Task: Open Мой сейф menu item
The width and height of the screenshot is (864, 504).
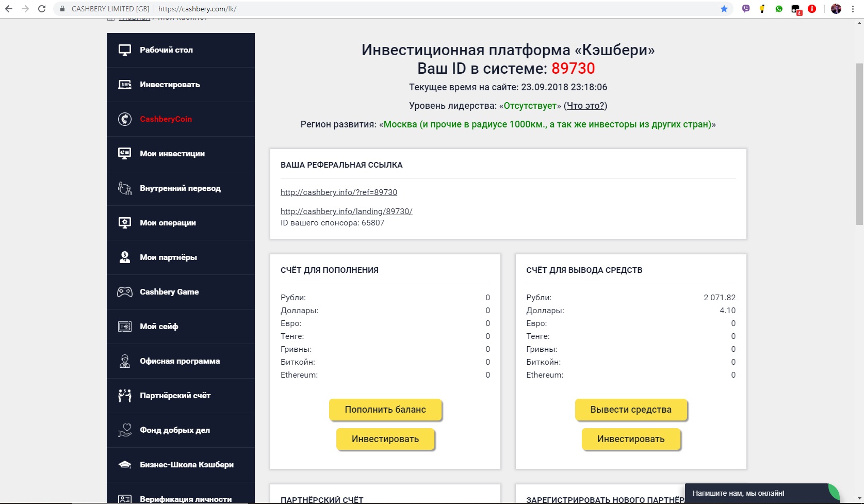Action: [x=181, y=327]
